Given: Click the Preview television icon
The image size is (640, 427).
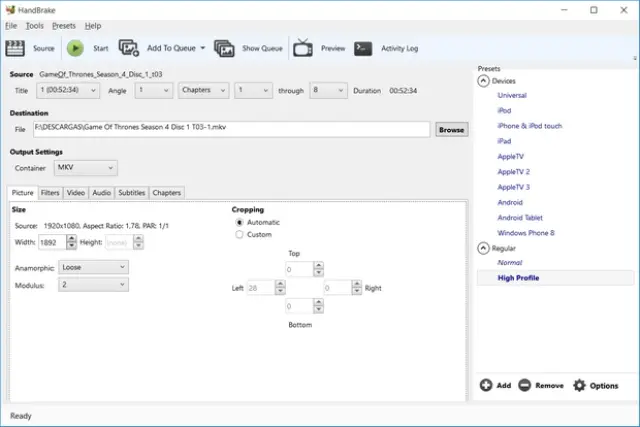Looking at the screenshot, I should pyautogui.click(x=303, y=47).
